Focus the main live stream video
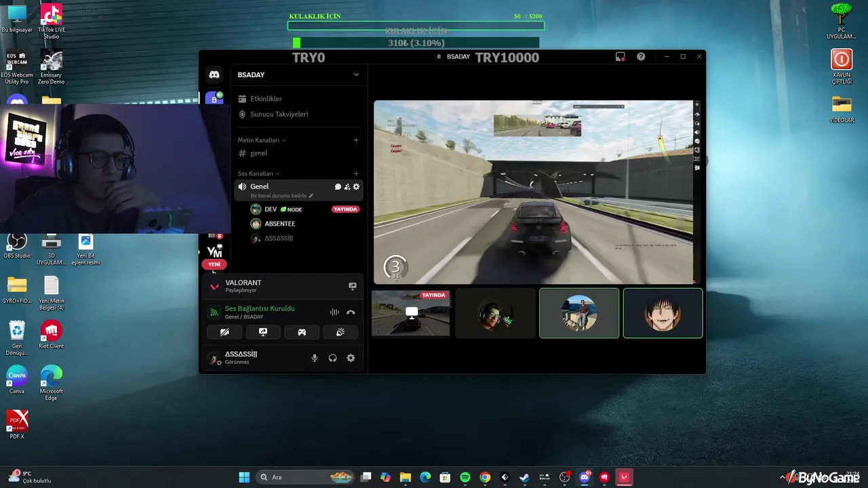 click(534, 192)
